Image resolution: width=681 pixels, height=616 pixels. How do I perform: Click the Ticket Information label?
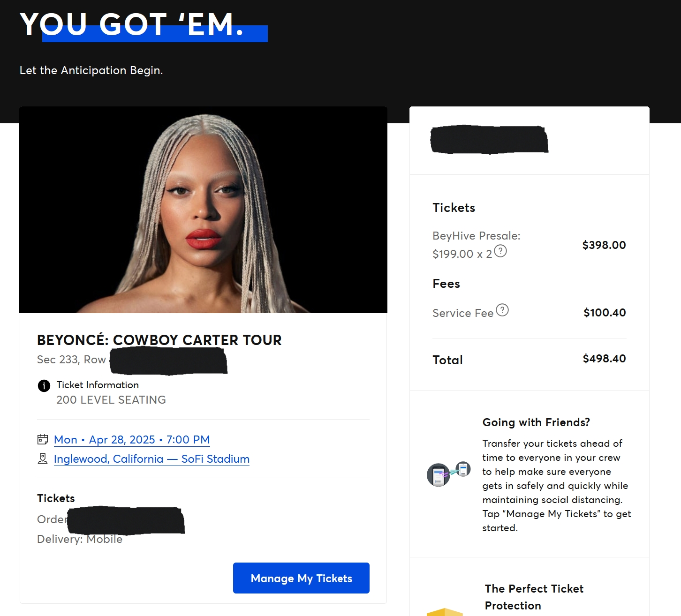[x=98, y=385]
